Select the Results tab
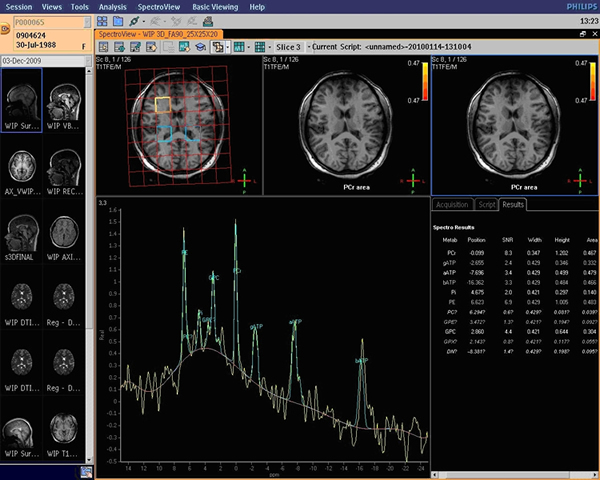Image resolution: width=600 pixels, height=480 pixels. click(x=513, y=204)
